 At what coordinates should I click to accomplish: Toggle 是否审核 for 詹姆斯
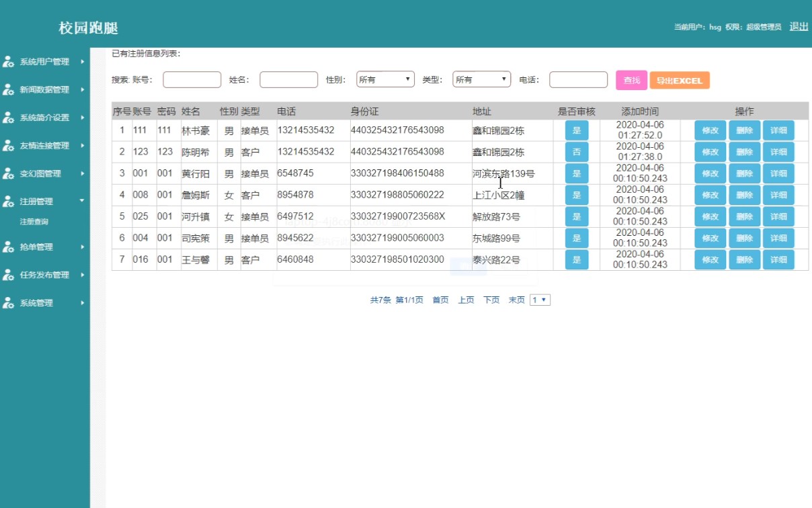576,195
